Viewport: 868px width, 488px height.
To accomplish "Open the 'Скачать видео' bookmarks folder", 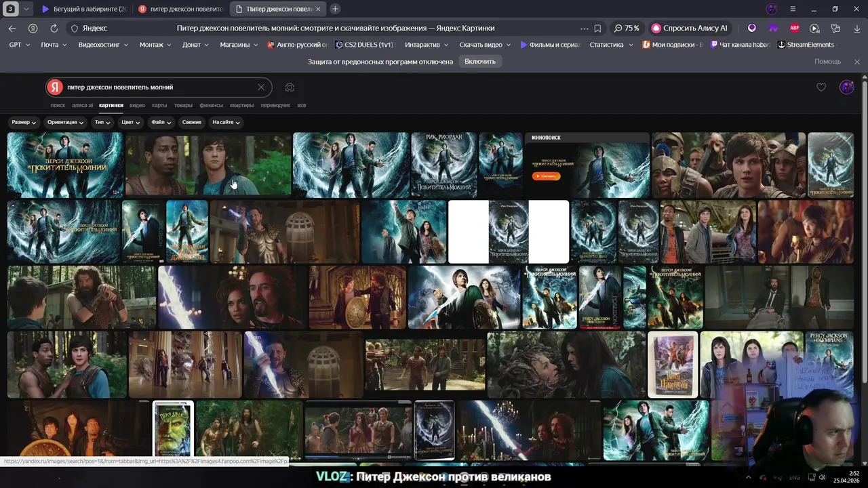I will [485, 45].
